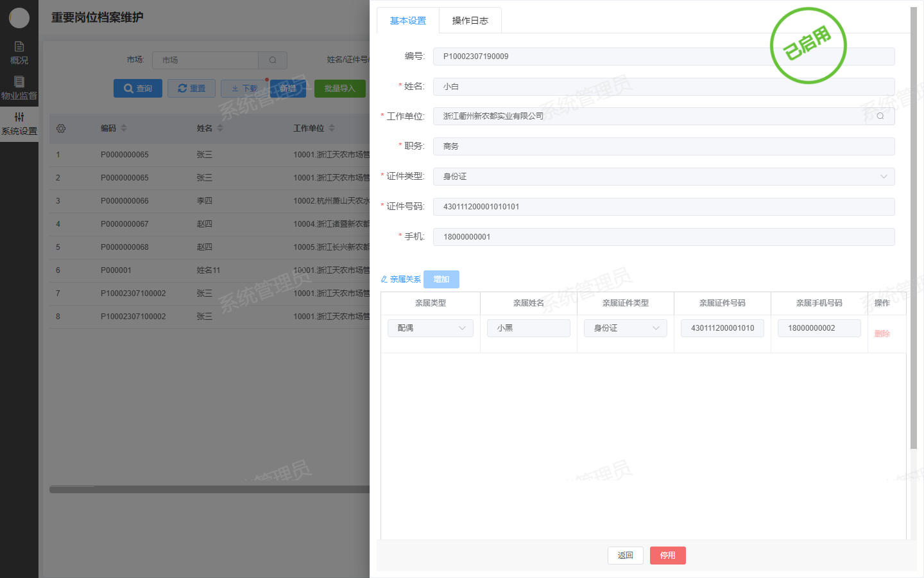
Task: Switch to the 操作日志 tab
Action: (x=470, y=21)
